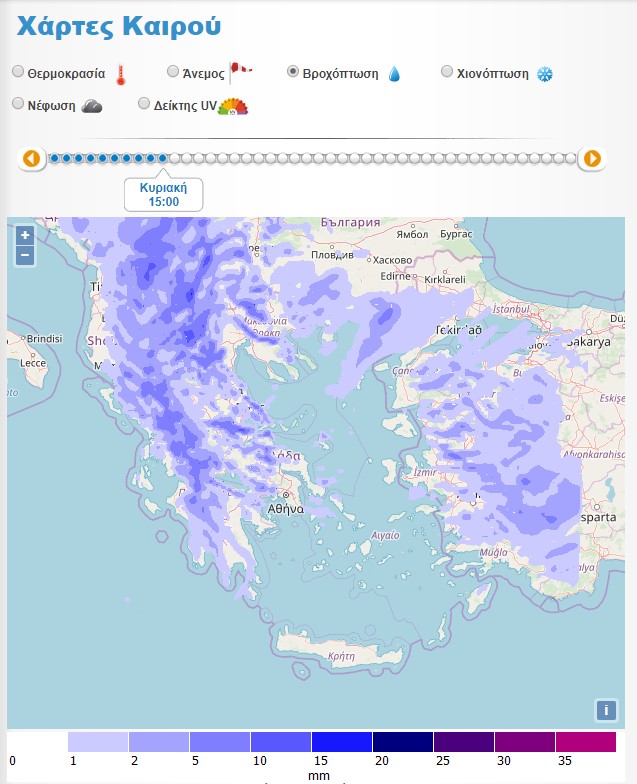This screenshot has width=637, height=784.
Task: Click the raindrop precipitation icon
Action: (x=394, y=74)
